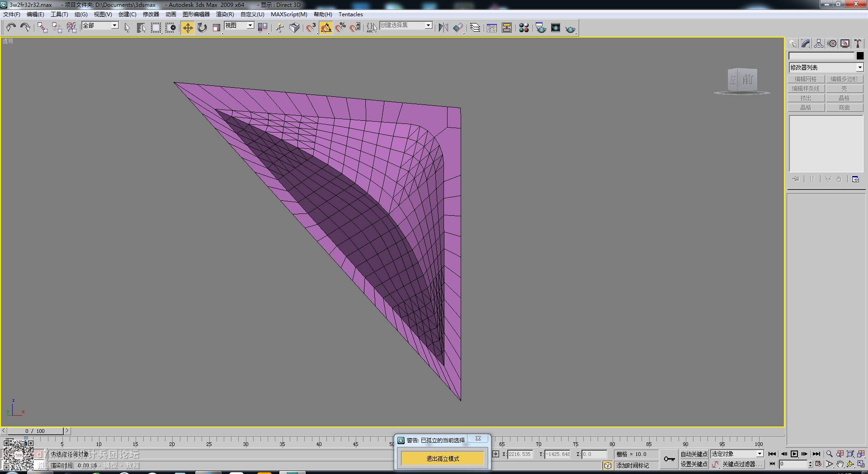
Task: Pick the Rectangular Selection Region tool
Action: click(x=156, y=28)
